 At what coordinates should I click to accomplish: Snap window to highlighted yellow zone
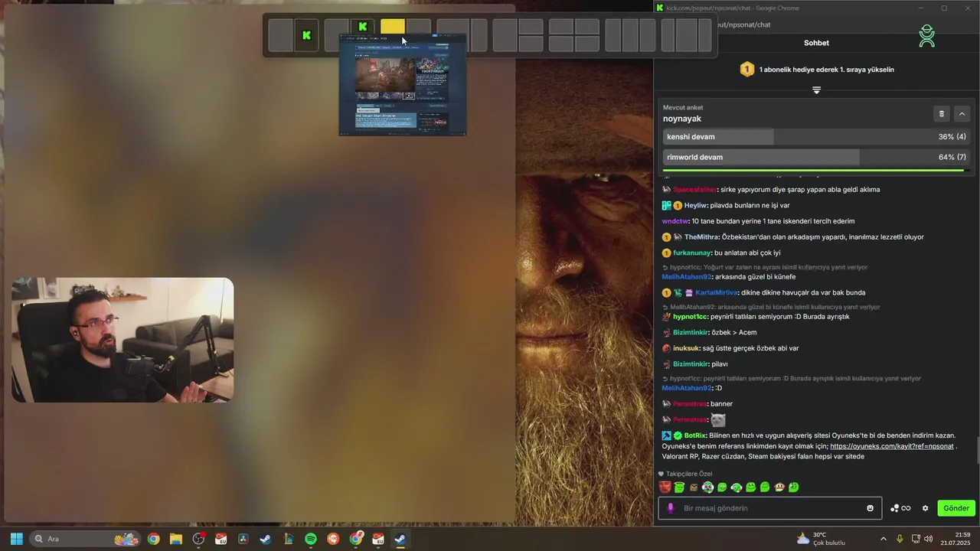[x=392, y=28]
